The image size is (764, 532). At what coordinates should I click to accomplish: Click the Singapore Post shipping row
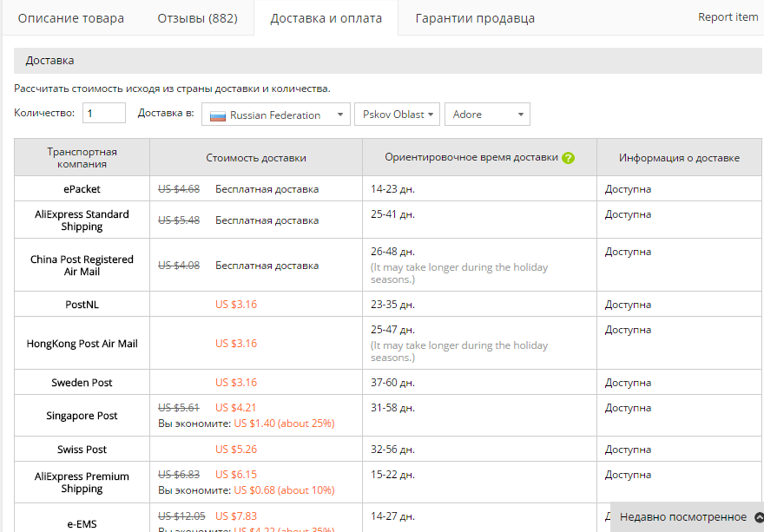82,416
